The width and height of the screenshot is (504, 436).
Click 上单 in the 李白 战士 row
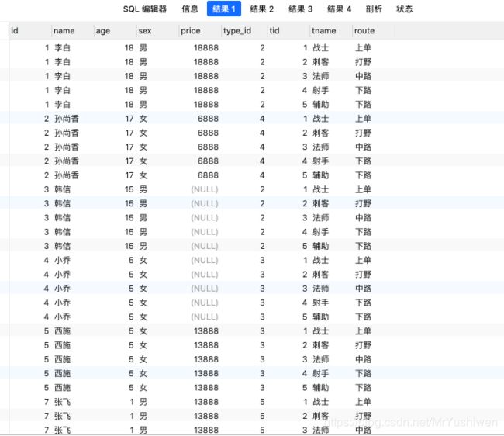click(x=363, y=48)
